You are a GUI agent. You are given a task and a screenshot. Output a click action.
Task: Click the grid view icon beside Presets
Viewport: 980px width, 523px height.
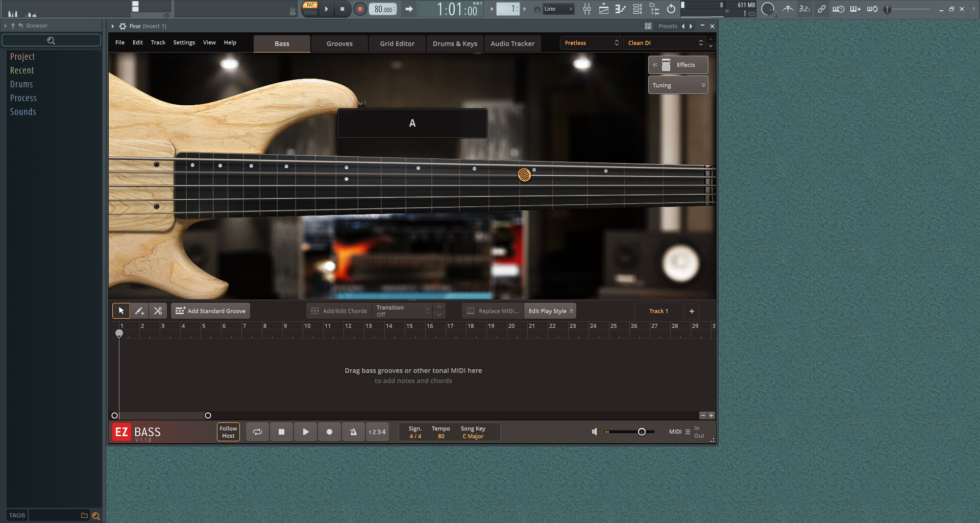[648, 26]
